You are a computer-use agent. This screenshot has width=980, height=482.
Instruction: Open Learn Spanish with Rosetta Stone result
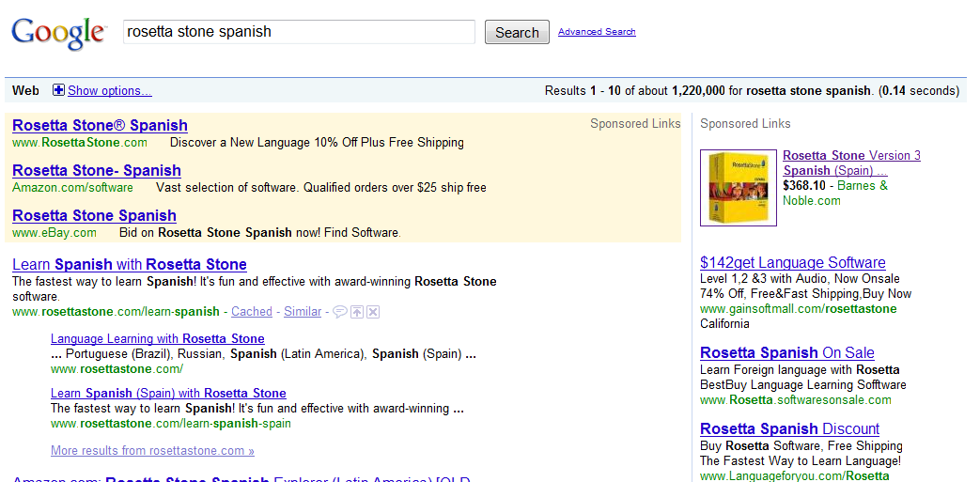[130, 264]
